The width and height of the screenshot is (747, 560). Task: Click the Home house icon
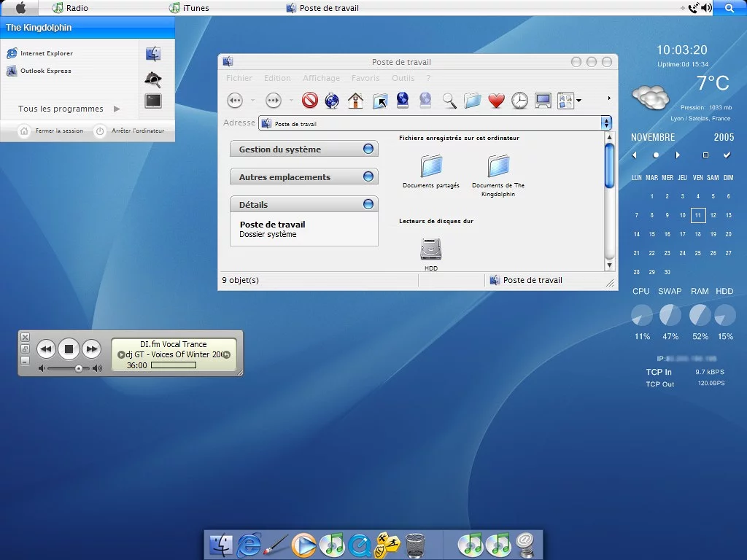pos(355,100)
